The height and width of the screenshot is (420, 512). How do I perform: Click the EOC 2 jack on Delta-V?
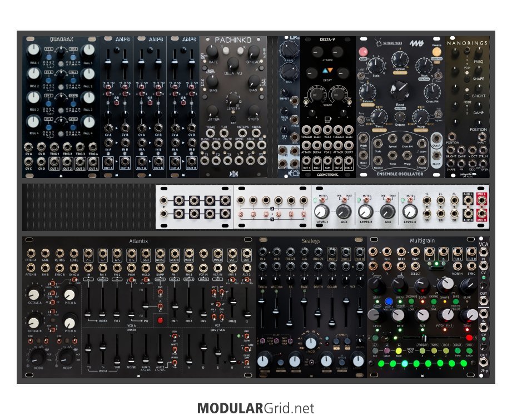(349, 161)
